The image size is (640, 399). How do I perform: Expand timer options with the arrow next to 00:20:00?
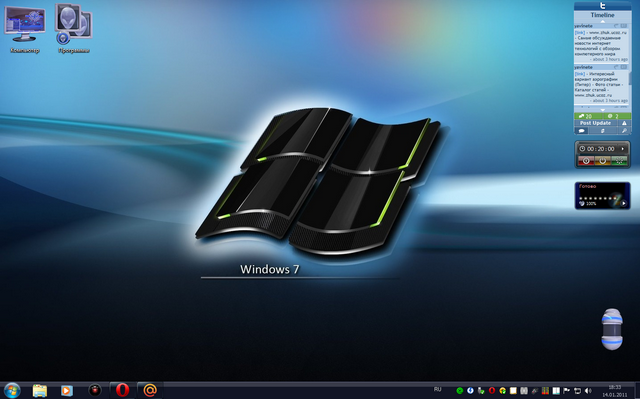click(623, 149)
